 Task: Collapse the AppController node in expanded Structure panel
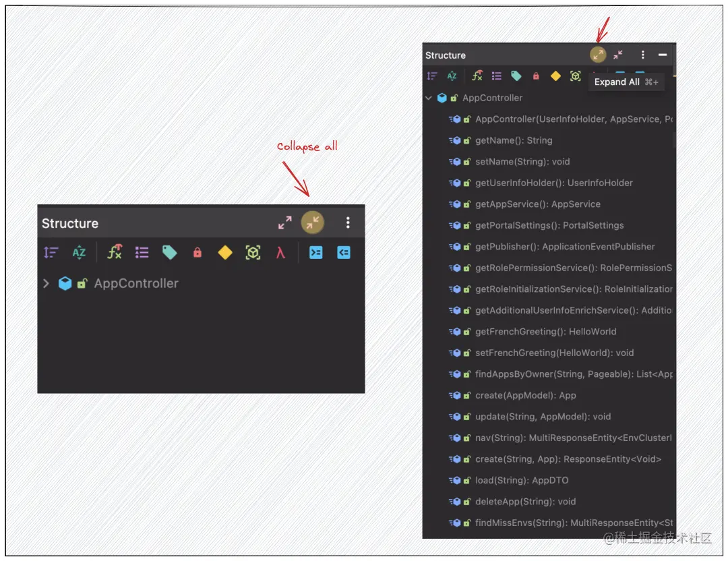429,98
